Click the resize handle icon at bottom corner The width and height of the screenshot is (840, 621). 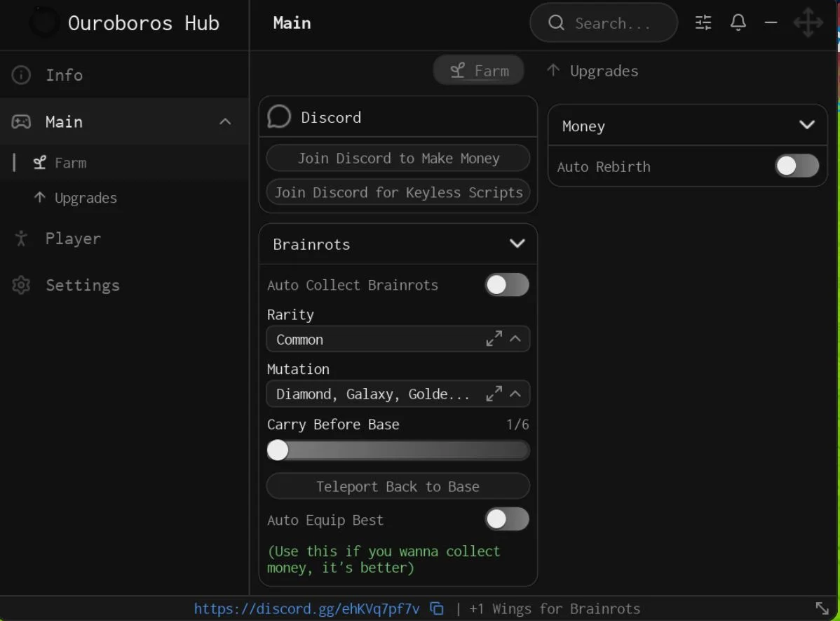pyautogui.click(x=822, y=608)
